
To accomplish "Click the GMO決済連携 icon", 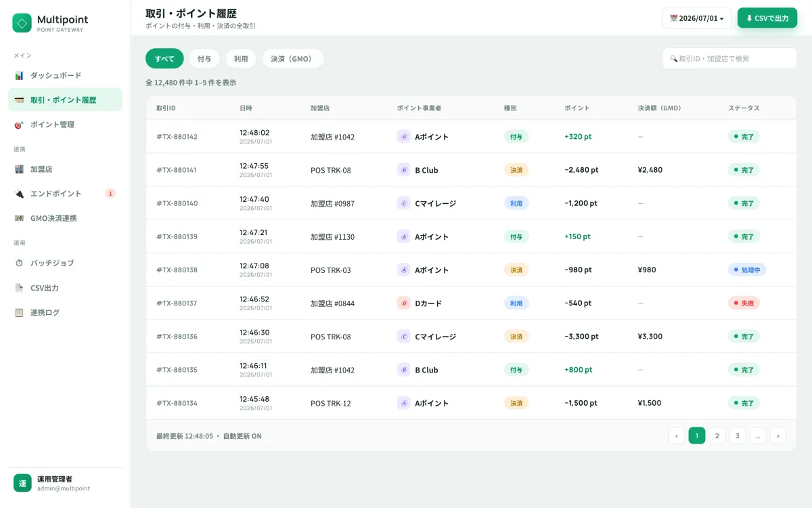I will [x=19, y=218].
